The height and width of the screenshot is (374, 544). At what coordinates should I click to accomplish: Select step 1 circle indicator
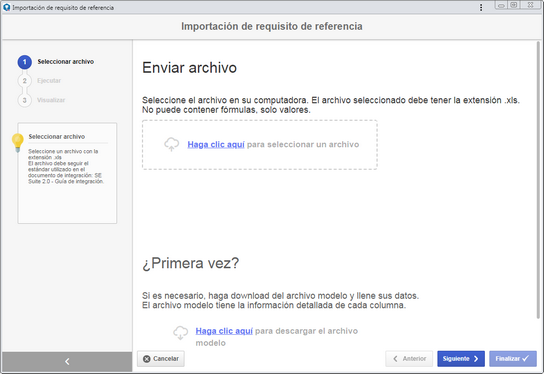(25, 62)
